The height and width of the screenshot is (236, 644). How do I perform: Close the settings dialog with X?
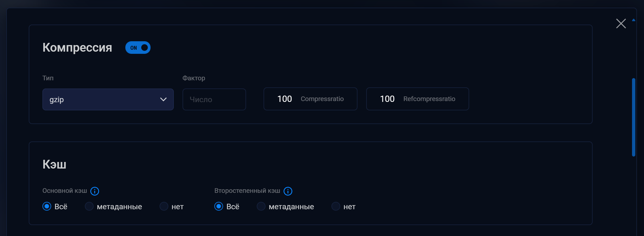click(621, 23)
